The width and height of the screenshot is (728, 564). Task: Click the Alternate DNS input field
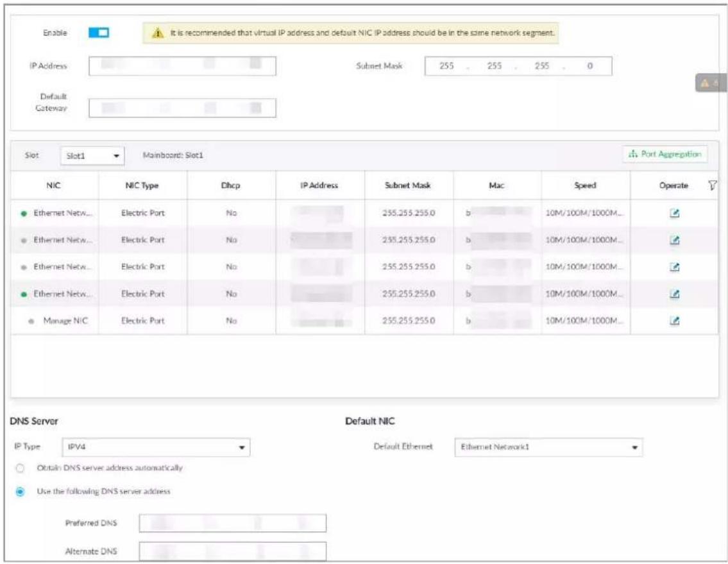pyautogui.click(x=233, y=551)
